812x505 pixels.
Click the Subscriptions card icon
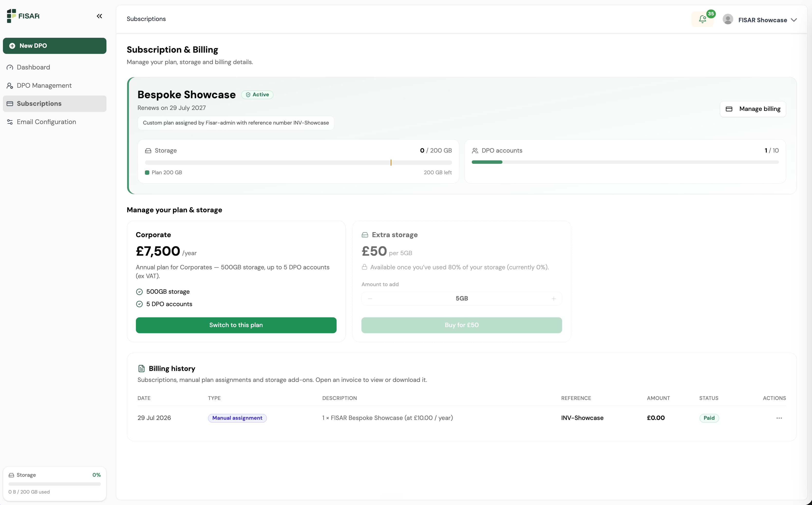(x=10, y=104)
